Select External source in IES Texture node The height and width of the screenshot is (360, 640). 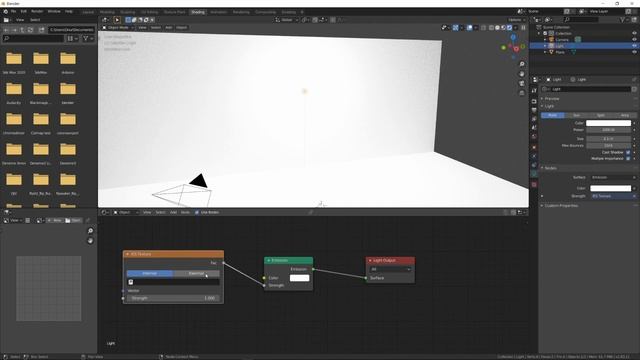(196, 273)
